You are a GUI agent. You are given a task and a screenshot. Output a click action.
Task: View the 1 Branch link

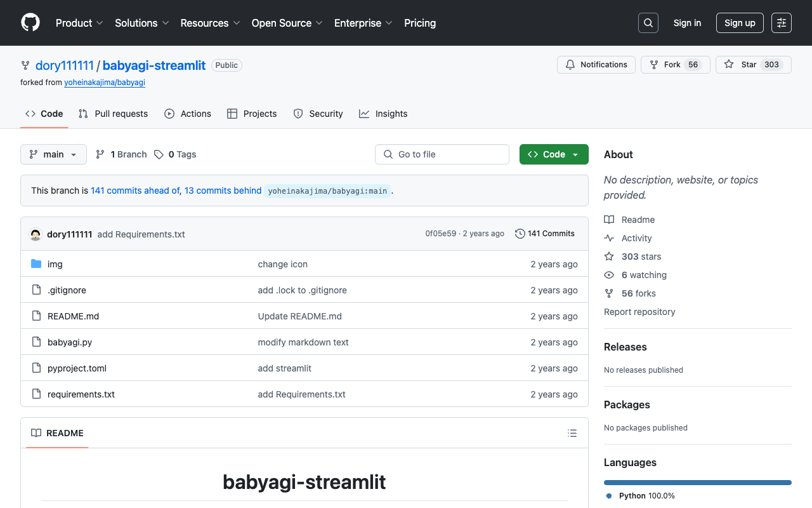pyautogui.click(x=121, y=154)
